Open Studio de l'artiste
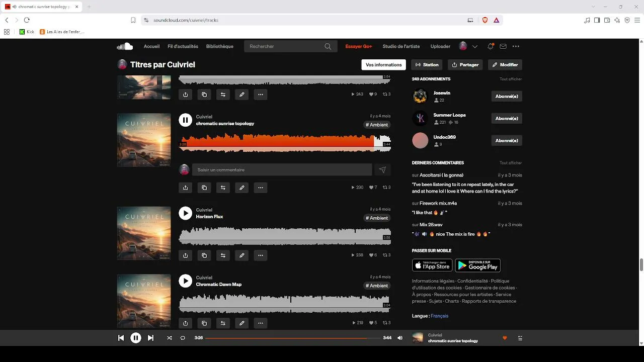This screenshot has width=644, height=362. coord(401,46)
